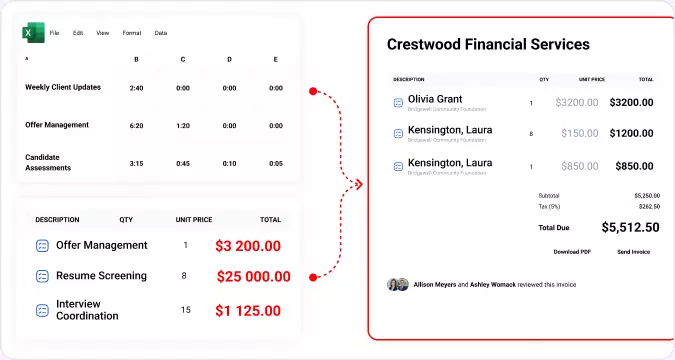Image resolution: width=675 pixels, height=360 pixels.
Task: Open the Edit menu
Action: (78, 33)
